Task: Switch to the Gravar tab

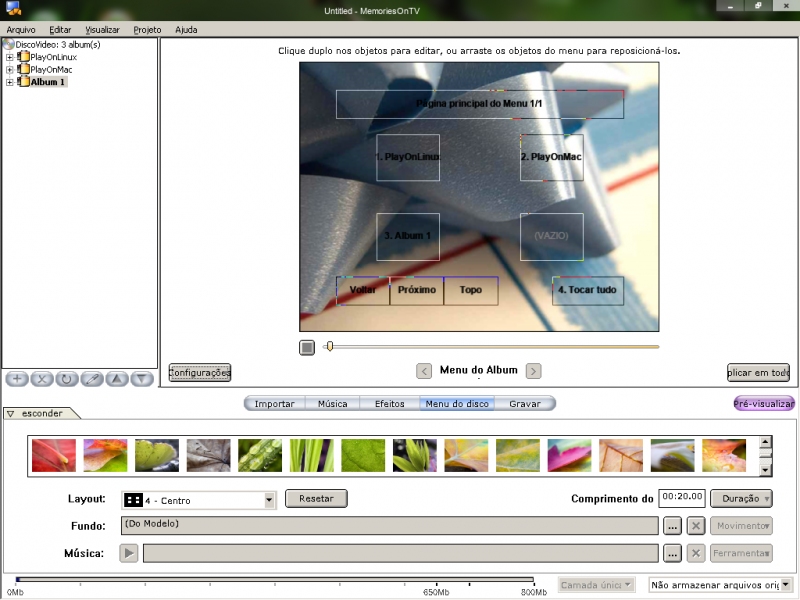Action: [x=525, y=404]
